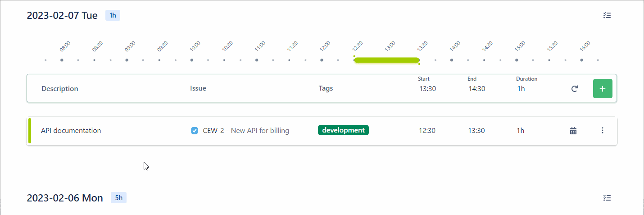The image size is (644, 215).
Task: Open the calendar icon on API documentation row
Action: (573, 131)
